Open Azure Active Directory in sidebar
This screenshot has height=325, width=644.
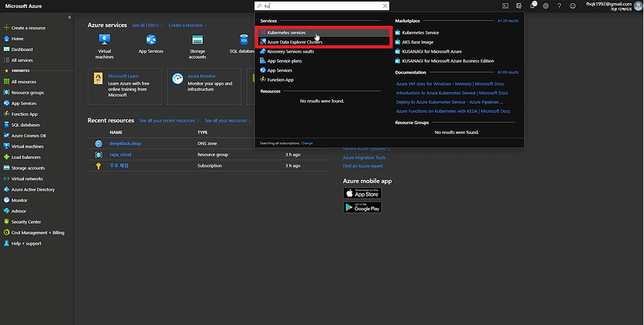click(29, 189)
